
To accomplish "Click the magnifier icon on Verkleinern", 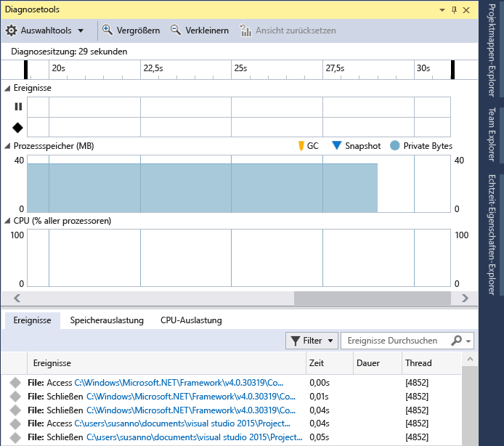I will (x=176, y=30).
